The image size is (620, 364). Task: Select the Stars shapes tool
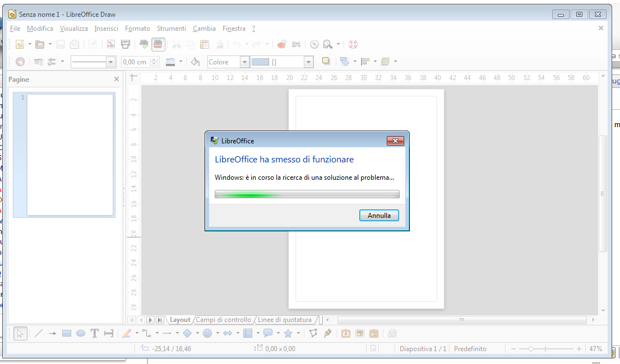(288, 334)
